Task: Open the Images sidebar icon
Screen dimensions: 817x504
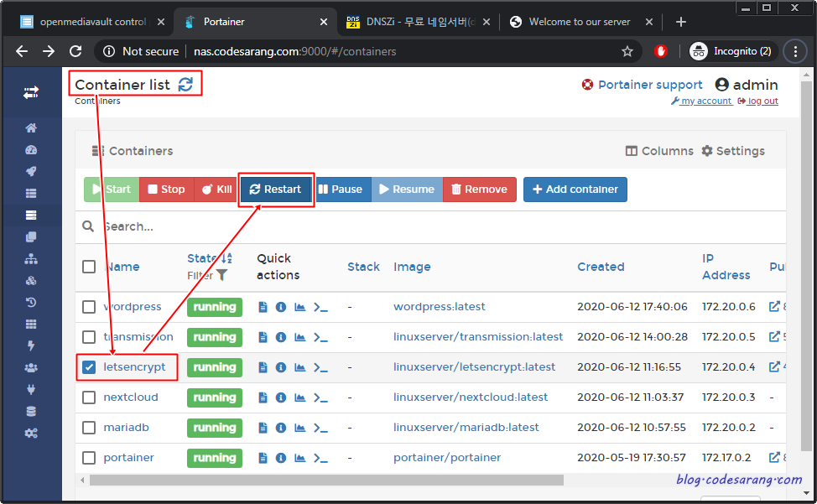Action: click(31, 236)
